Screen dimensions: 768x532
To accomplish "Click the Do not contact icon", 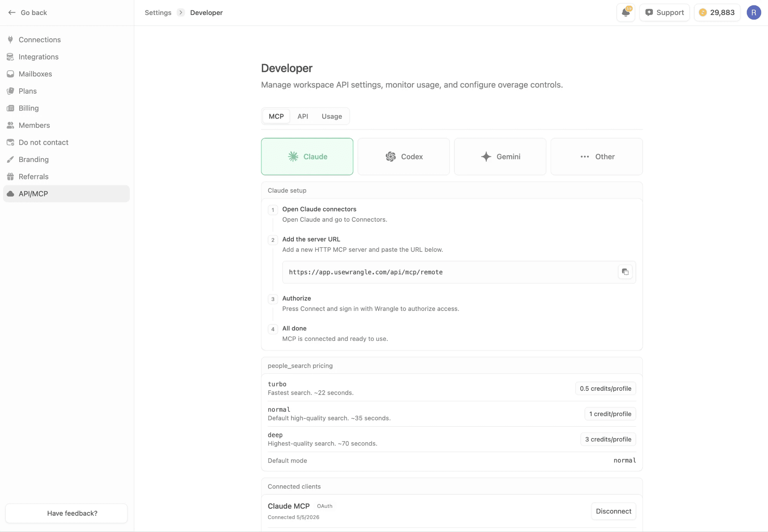I will click(10, 142).
